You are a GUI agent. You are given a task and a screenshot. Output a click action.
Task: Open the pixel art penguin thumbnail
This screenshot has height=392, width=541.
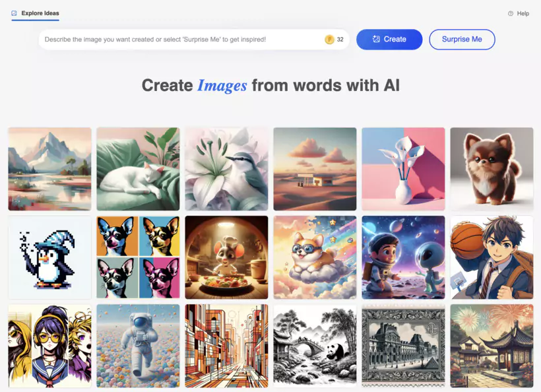coord(49,257)
